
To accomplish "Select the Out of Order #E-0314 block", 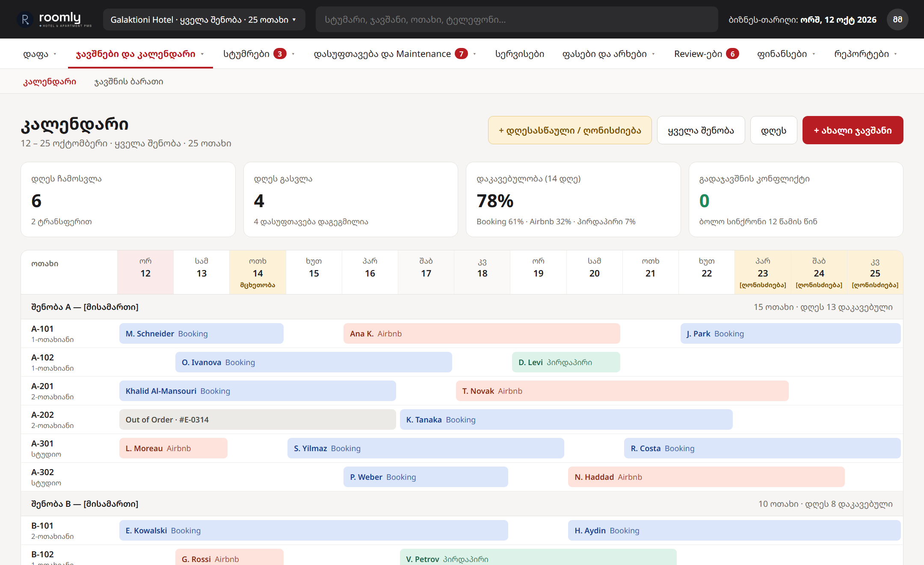I will coord(258,419).
